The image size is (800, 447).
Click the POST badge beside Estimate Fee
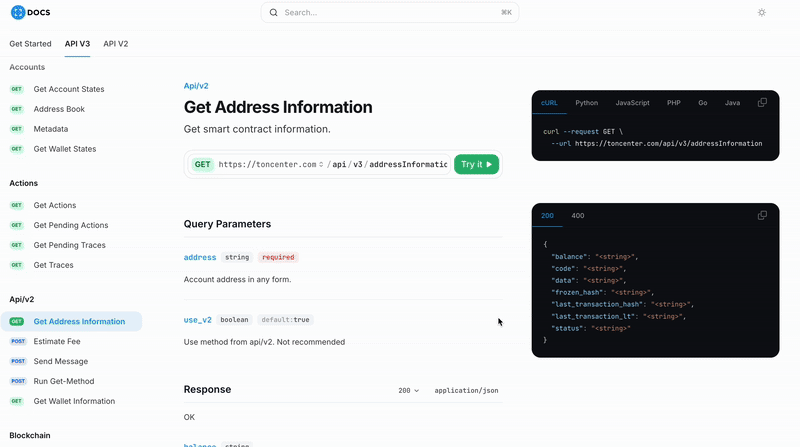pyautogui.click(x=18, y=341)
